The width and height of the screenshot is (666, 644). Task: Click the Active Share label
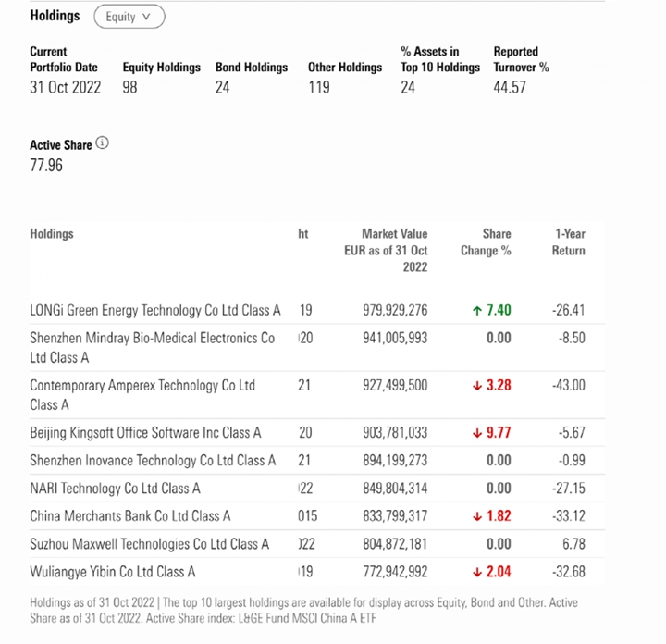point(61,145)
